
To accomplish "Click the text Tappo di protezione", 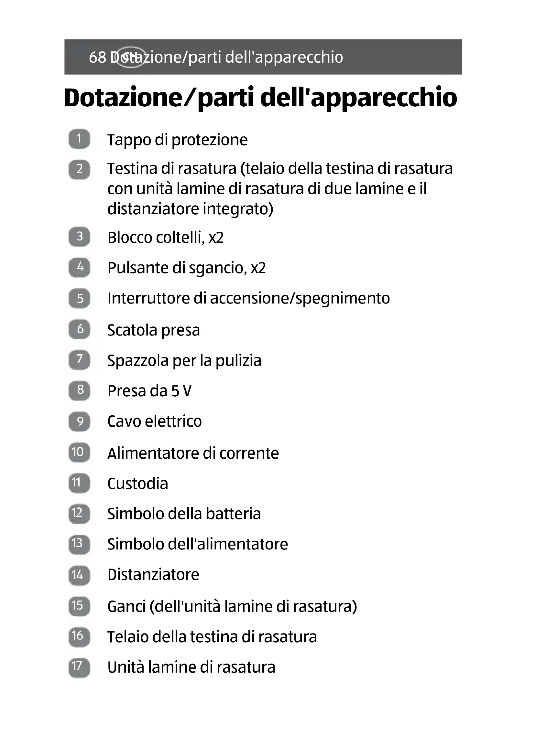I will click(177, 140).
